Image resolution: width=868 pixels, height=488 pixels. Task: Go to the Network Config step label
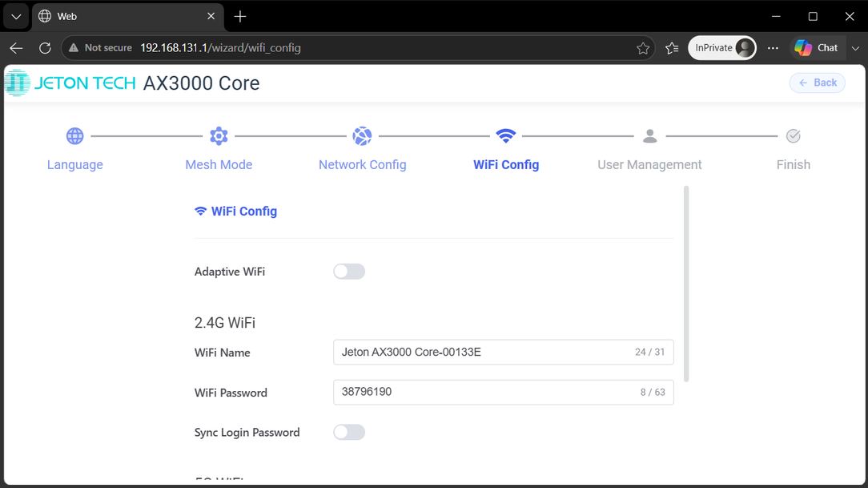[x=362, y=164]
